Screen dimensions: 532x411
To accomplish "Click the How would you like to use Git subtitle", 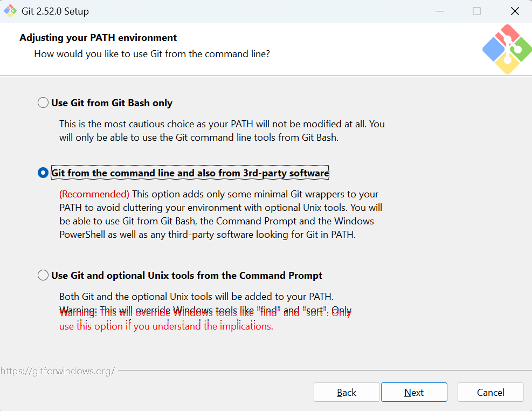I will click(152, 54).
